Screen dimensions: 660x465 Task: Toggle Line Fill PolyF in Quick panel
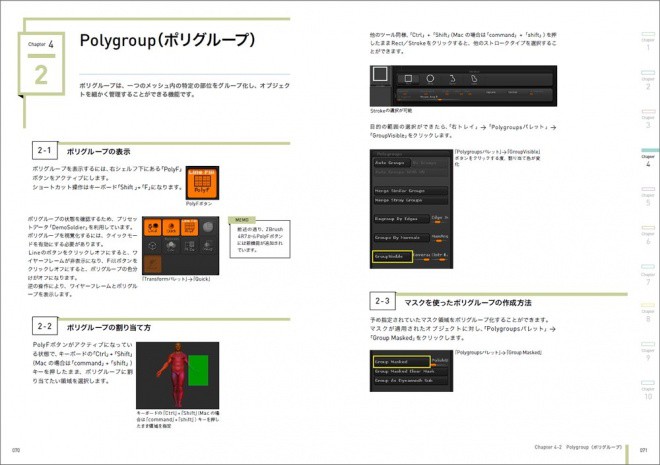click(189, 228)
